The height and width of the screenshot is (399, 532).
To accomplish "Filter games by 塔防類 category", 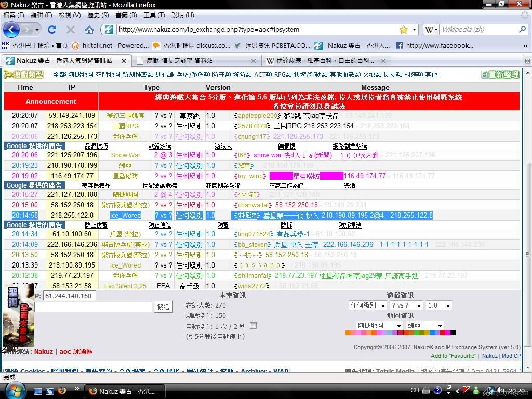I will click(x=243, y=75).
